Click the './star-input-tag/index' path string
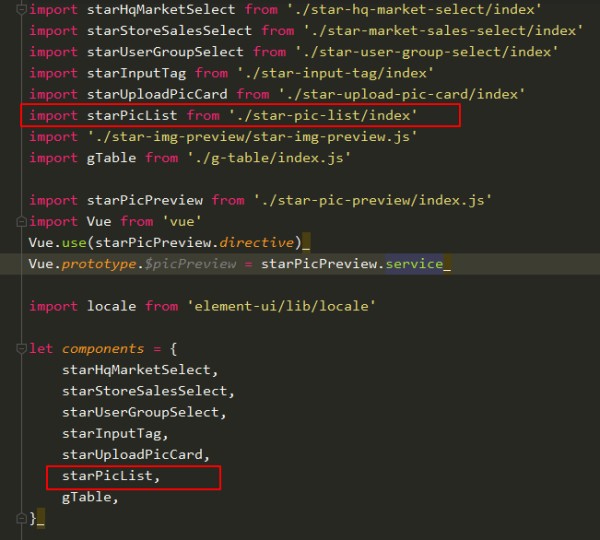 point(335,73)
